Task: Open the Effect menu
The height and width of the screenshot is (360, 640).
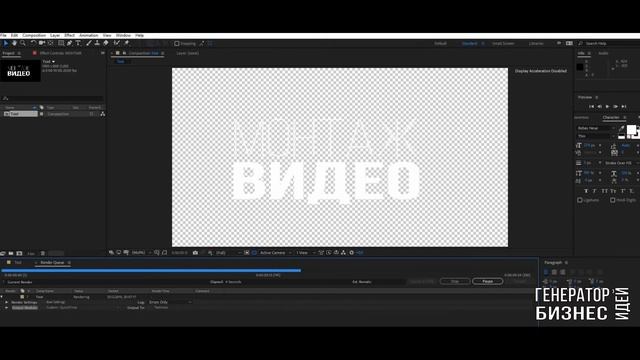Action: point(69,36)
